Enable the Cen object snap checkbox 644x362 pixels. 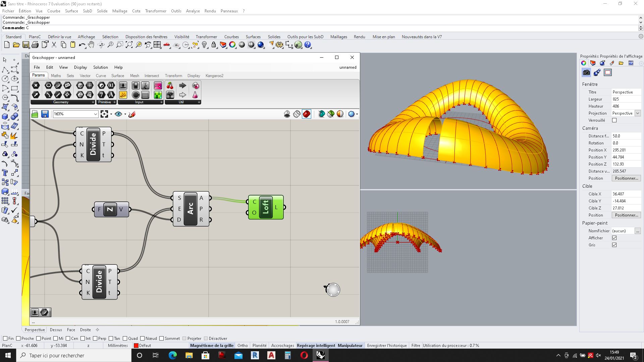click(68, 339)
